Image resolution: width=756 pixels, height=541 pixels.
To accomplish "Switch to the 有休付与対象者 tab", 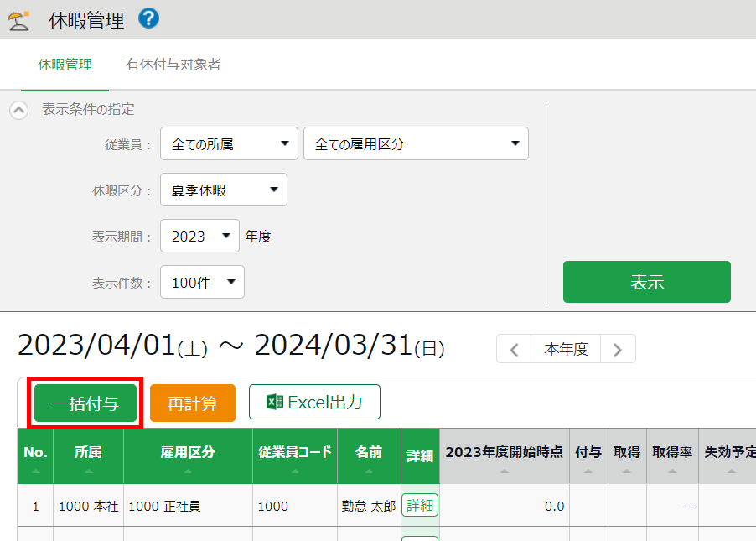I will 173,65.
